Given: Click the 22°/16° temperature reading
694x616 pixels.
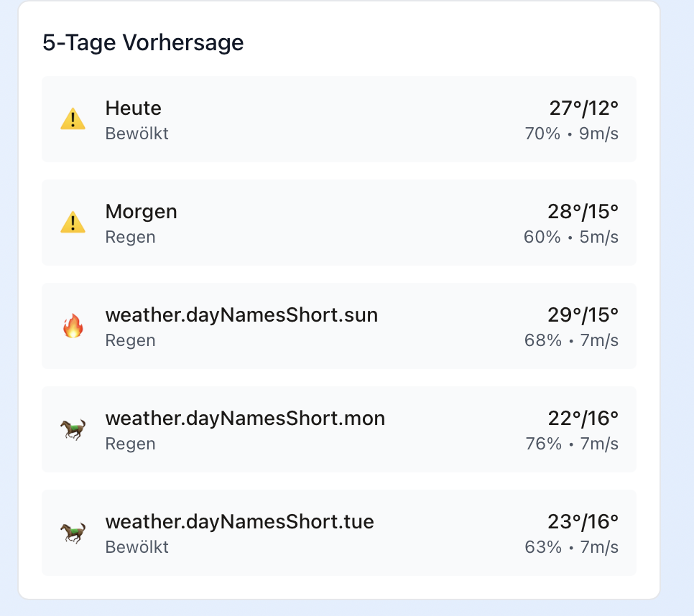Looking at the screenshot, I should tap(583, 419).
